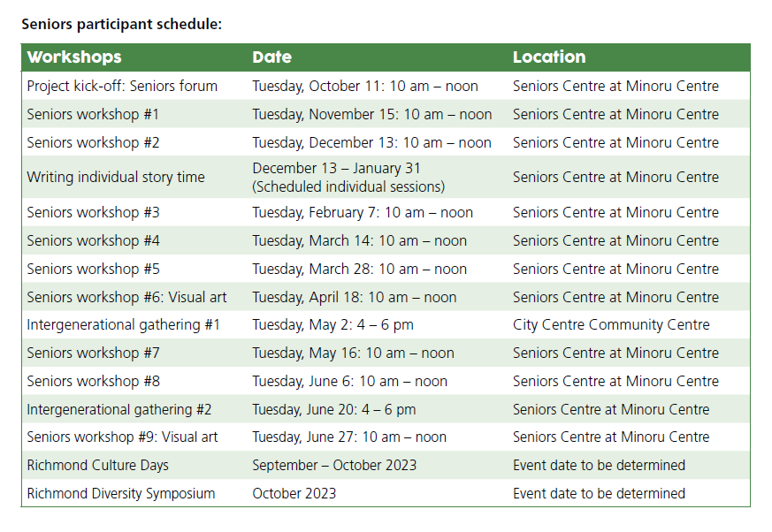Select 'Seniors workshop #9: Visual art' cell
This screenshot has width=772, height=532.
pos(123,437)
